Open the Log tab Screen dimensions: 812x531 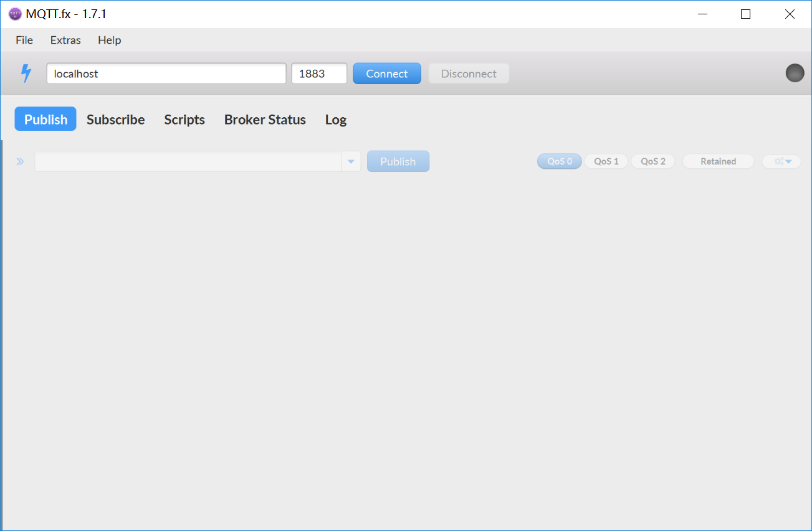[336, 119]
